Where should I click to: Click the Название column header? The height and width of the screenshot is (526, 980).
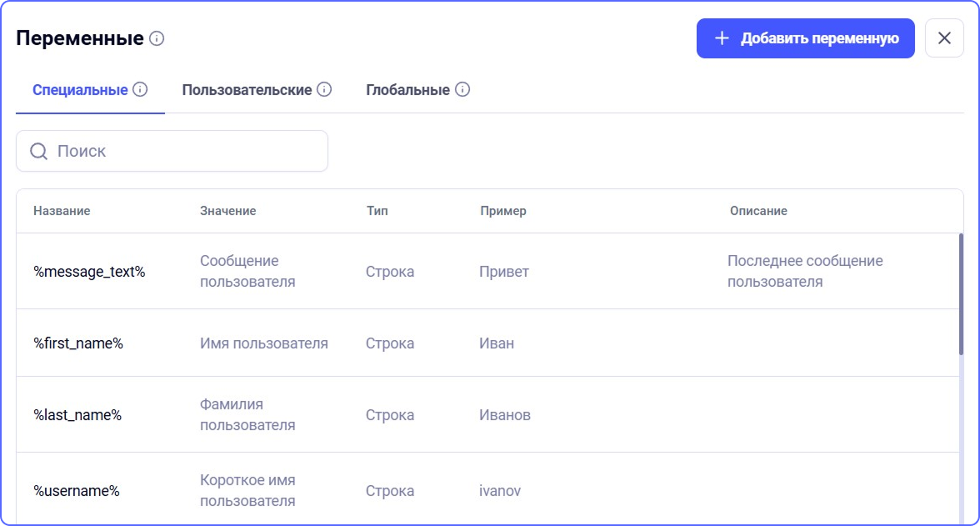pyautogui.click(x=62, y=211)
